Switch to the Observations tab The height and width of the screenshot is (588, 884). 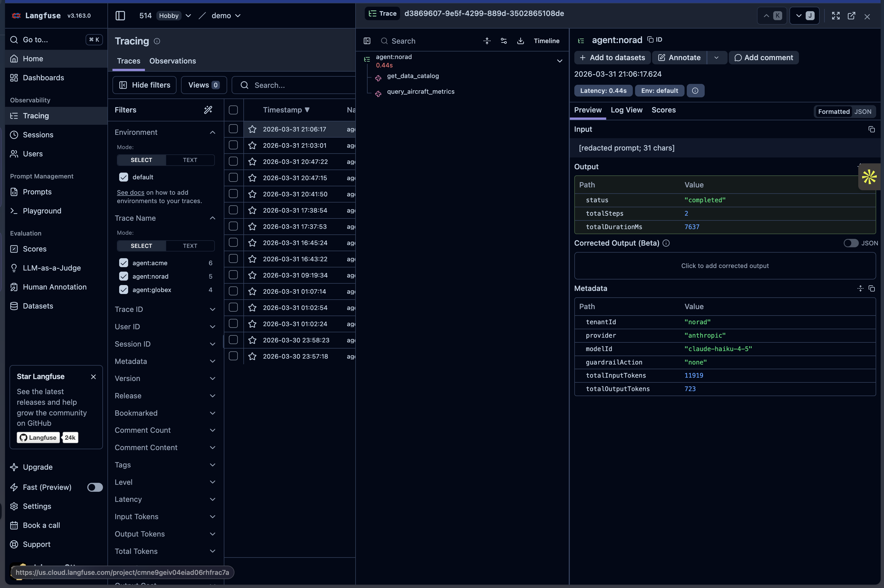coord(172,61)
